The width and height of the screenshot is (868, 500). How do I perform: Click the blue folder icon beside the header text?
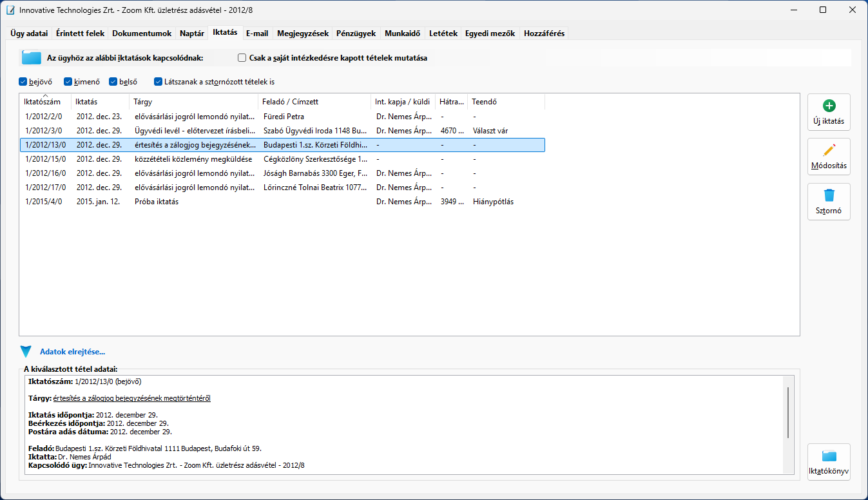[x=31, y=58]
